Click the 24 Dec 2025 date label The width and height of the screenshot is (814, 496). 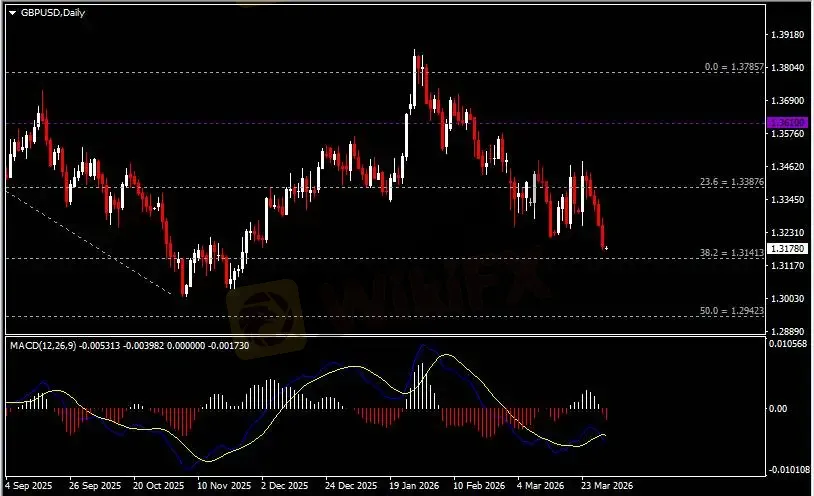[x=351, y=486]
